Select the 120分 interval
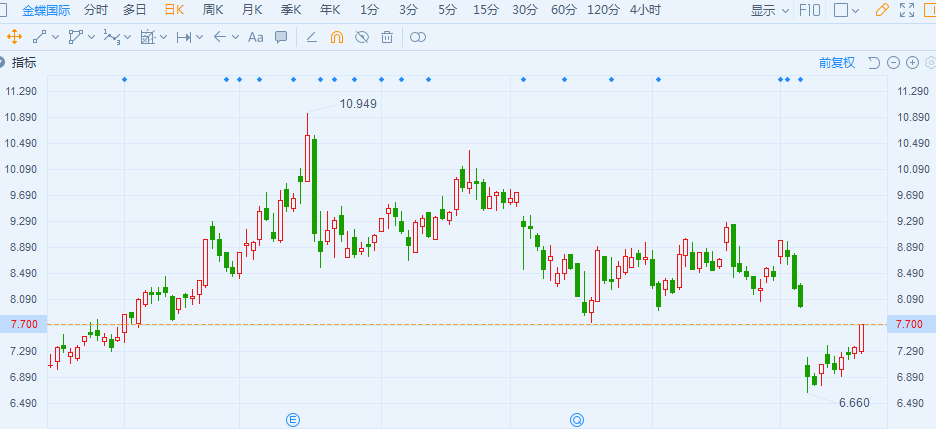The height and width of the screenshot is (429, 936). point(604,10)
